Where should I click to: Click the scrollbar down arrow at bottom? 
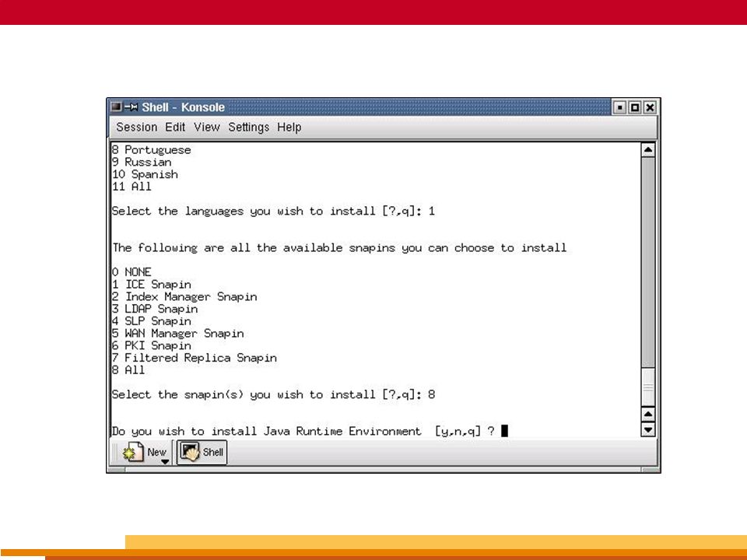coord(648,430)
